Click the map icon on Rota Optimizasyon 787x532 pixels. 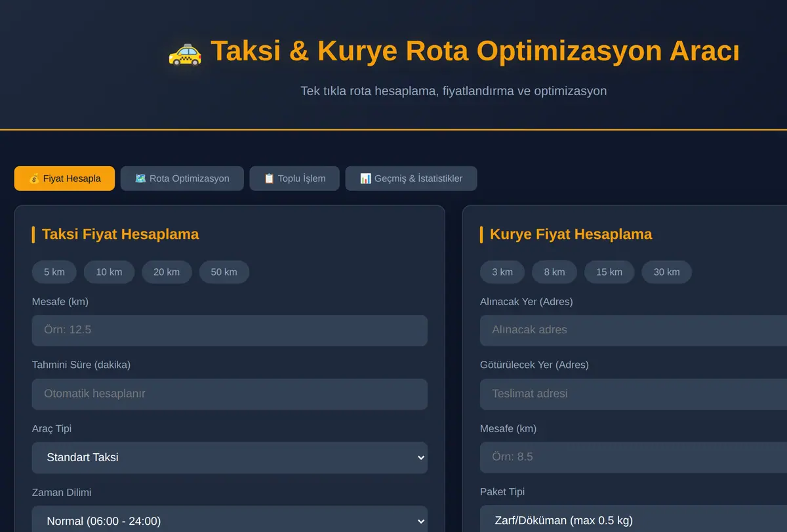140,178
